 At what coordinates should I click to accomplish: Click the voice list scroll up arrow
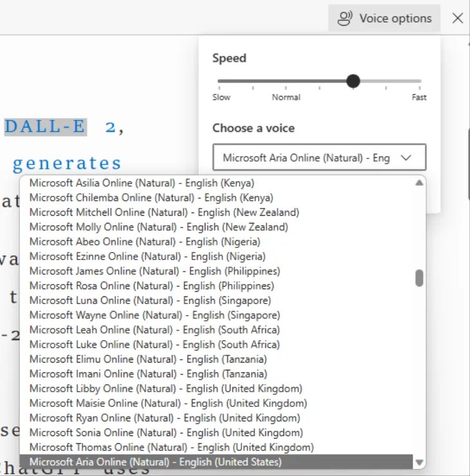tap(419, 182)
